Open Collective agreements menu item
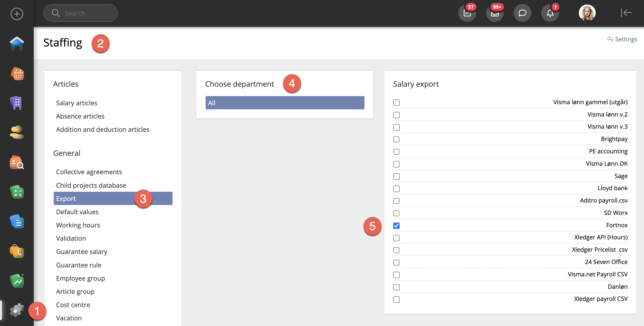This screenshot has height=326, width=644. point(89,172)
